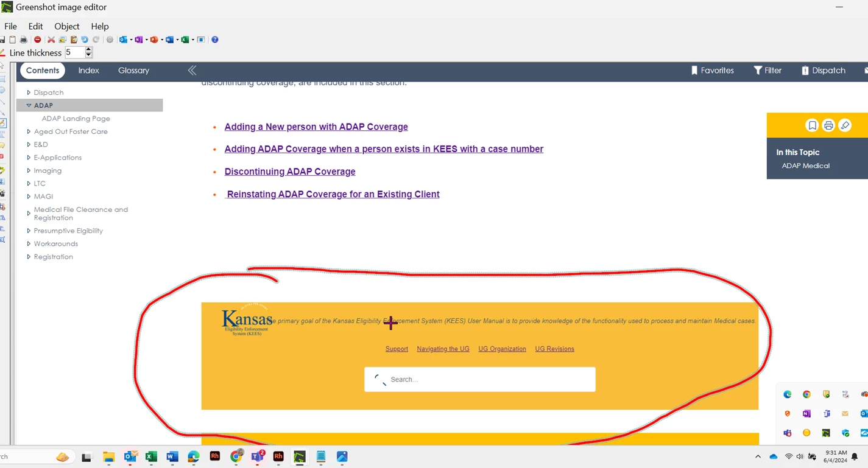
Task: Click the blue help question mark icon
Action: coord(214,40)
